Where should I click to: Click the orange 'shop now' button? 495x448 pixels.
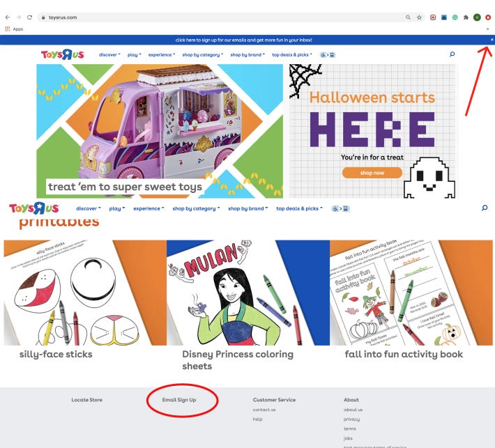[372, 173]
